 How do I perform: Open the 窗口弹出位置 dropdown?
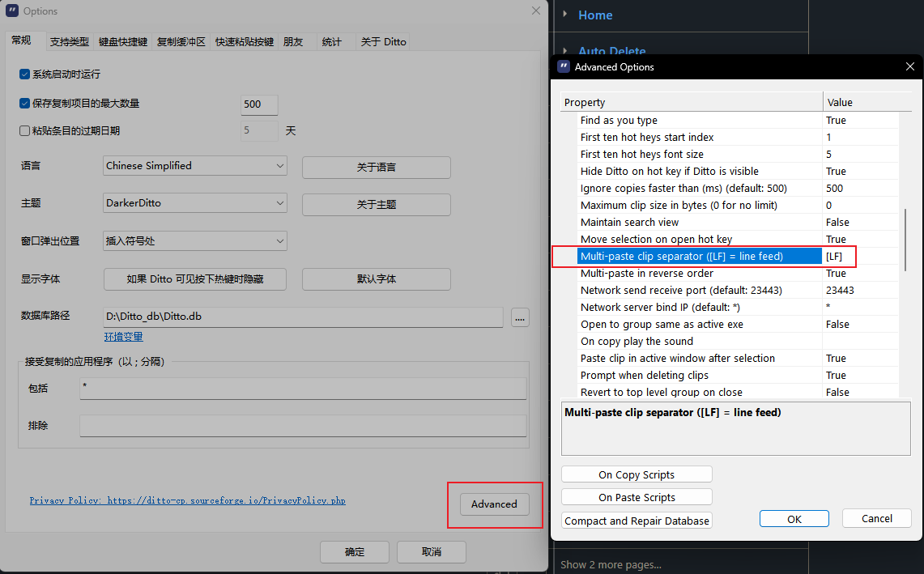point(194,240)
